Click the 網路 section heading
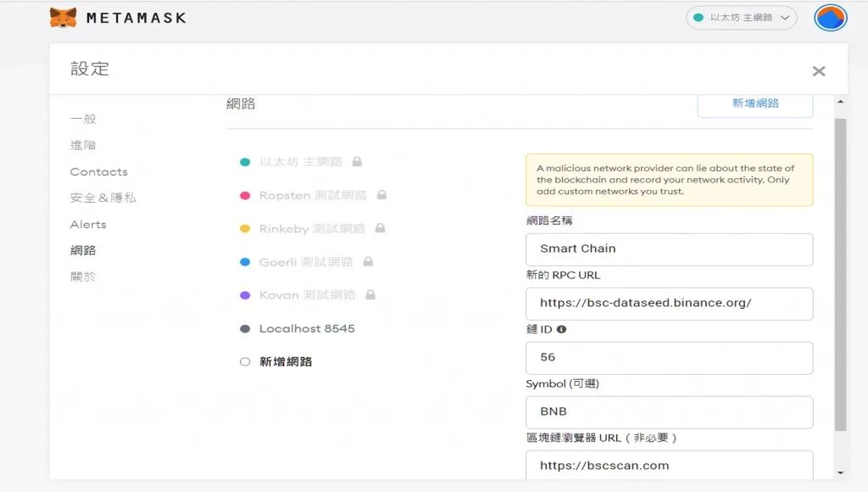This screenshot has width=868, height=492. pos(241,103)
